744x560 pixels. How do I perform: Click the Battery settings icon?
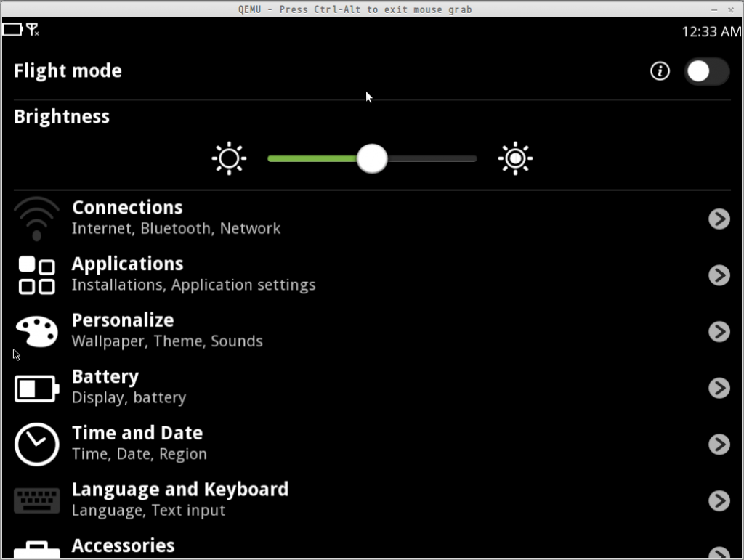pos(36,389)
